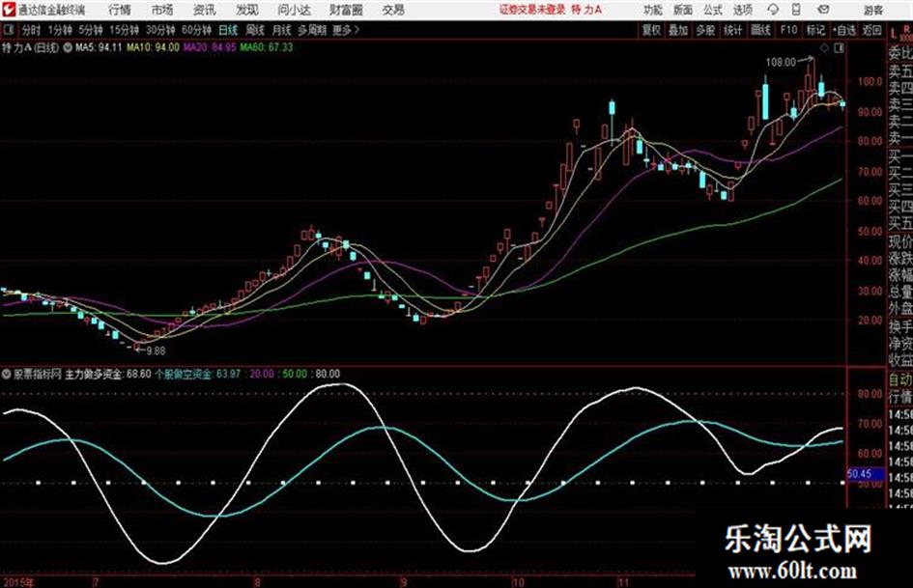The image size is (913, 588).
Task: Expand the sub-indicator arrow beside 股票指标网
Action: pyautogui.click(x=7, y=374)
